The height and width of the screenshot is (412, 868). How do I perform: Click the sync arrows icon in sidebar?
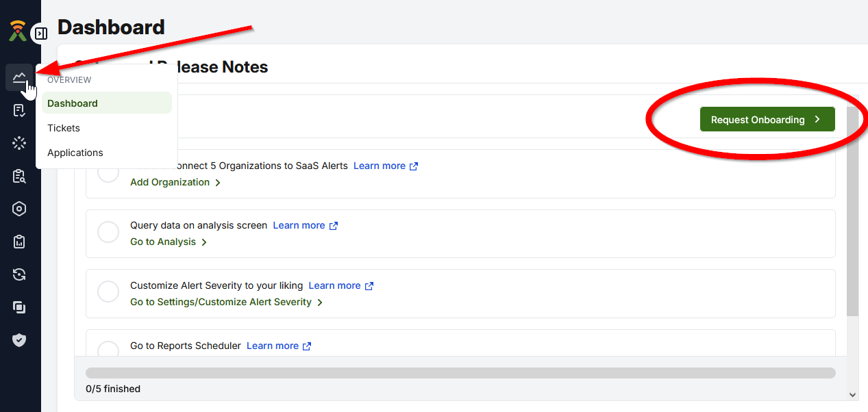click(x=19, y=274)
